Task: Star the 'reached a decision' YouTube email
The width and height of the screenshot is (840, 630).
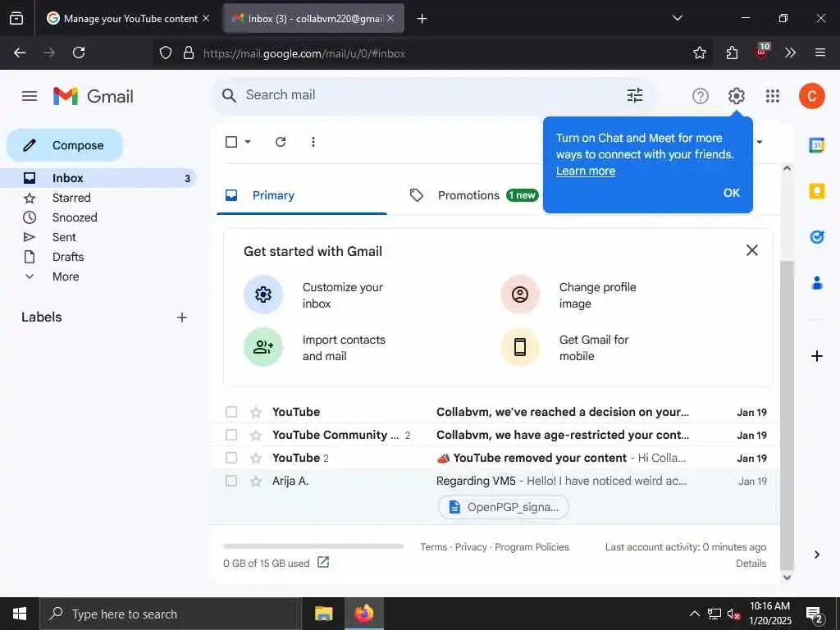Action: click(256, 412)
